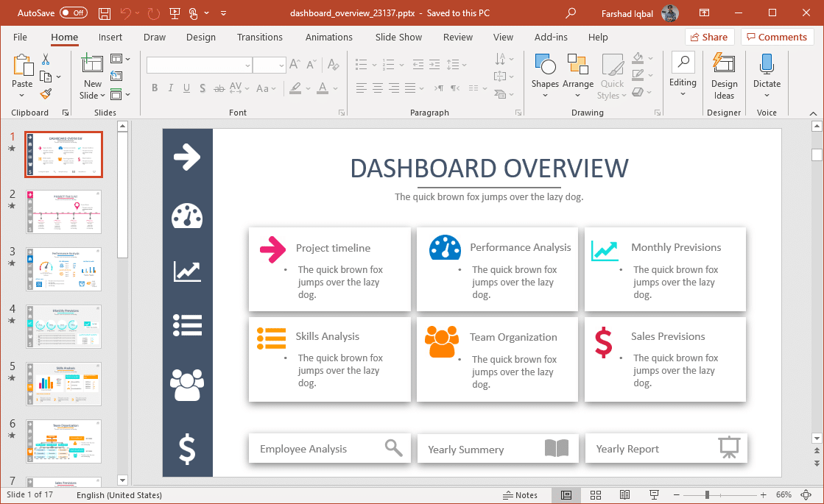Click the zoom slider handle
The height and width of the screenshot is (504, 824).
tap(706, 495)
